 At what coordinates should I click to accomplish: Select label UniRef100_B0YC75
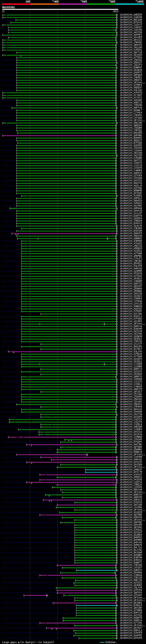pos(131,472)
